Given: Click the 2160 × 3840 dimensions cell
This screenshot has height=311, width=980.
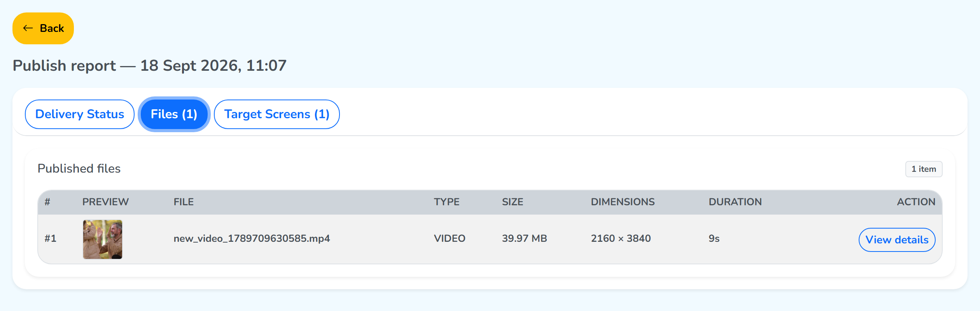Looking at the screenshot, I should 621,238.
